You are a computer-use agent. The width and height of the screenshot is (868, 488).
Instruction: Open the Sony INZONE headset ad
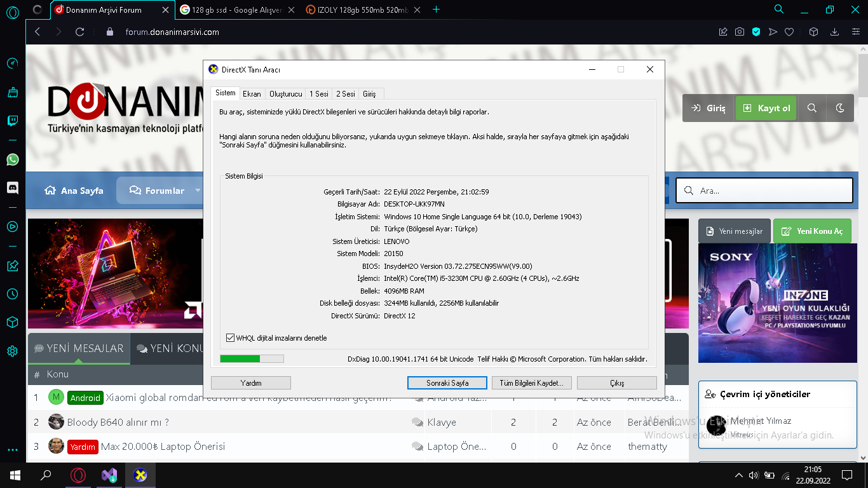pyautogui.click(x=777, y=303)
